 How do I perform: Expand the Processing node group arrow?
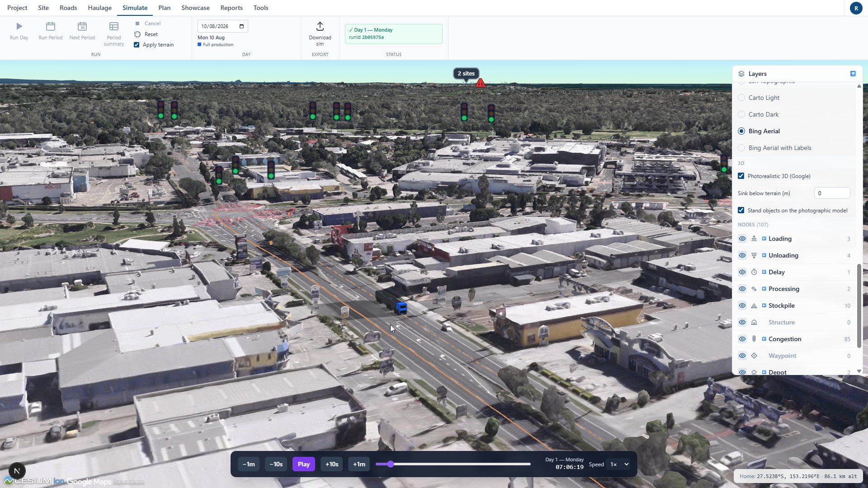(x=764, y=289)
